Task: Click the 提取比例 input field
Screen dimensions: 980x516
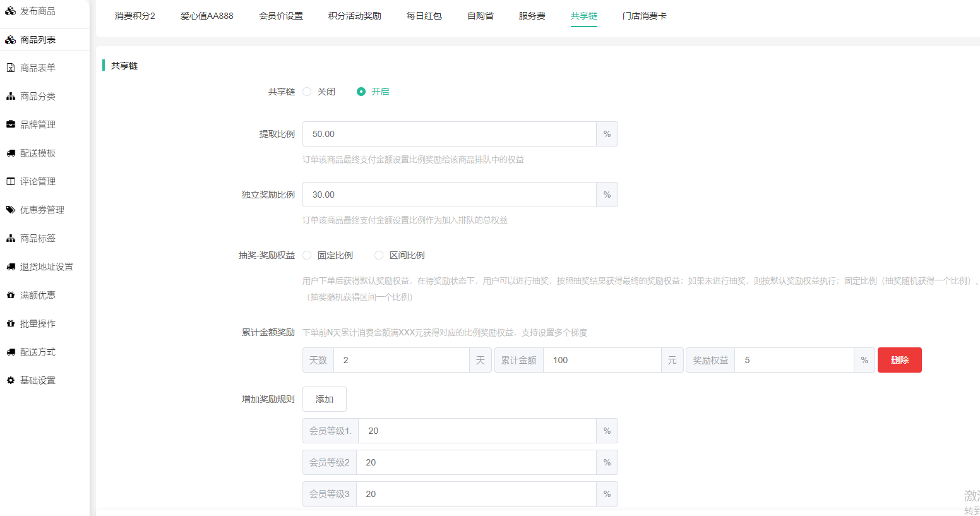Action: click(449, 134)
